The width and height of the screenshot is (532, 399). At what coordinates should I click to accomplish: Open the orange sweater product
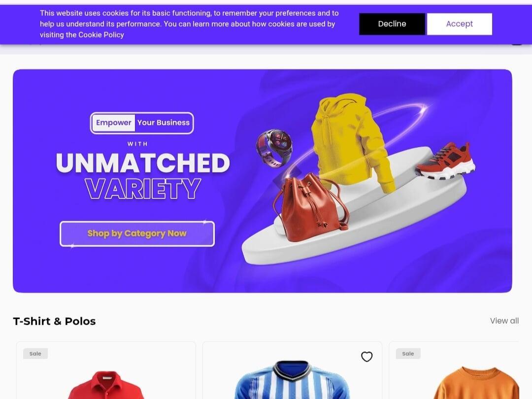[x=476, y=383]
